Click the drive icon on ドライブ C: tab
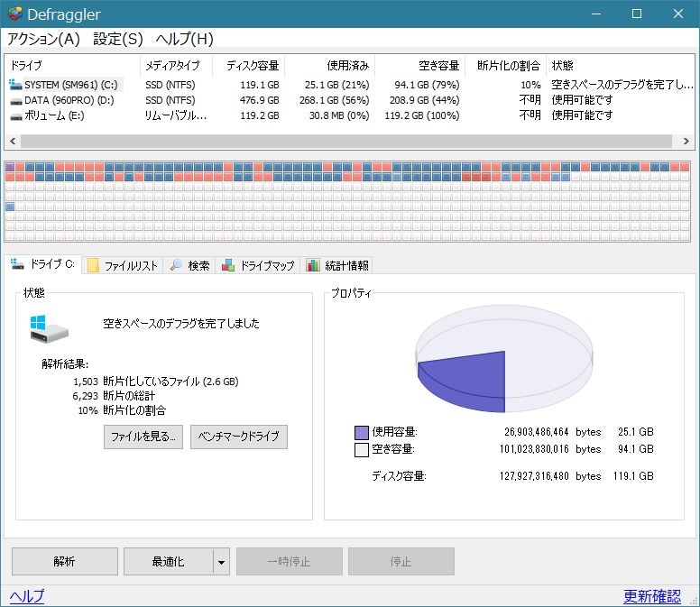 pos(17,263)
